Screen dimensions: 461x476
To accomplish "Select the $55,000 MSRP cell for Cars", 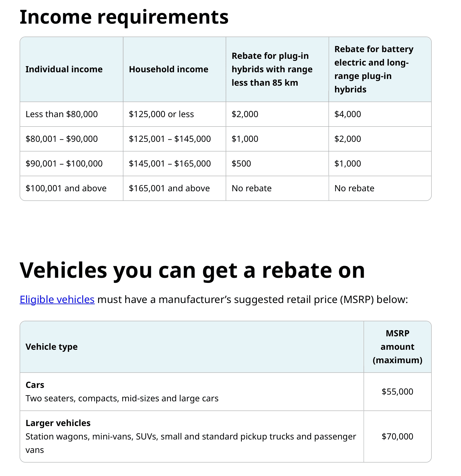I will point(397,392).
